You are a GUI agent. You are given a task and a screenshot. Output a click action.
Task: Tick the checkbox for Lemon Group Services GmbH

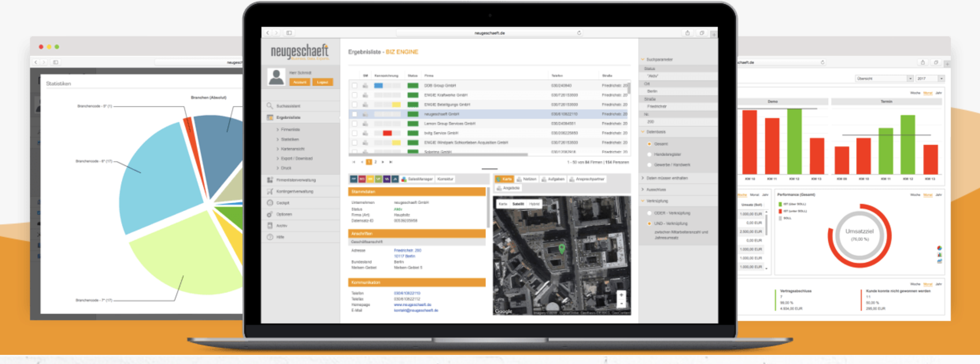click(355, 124)
